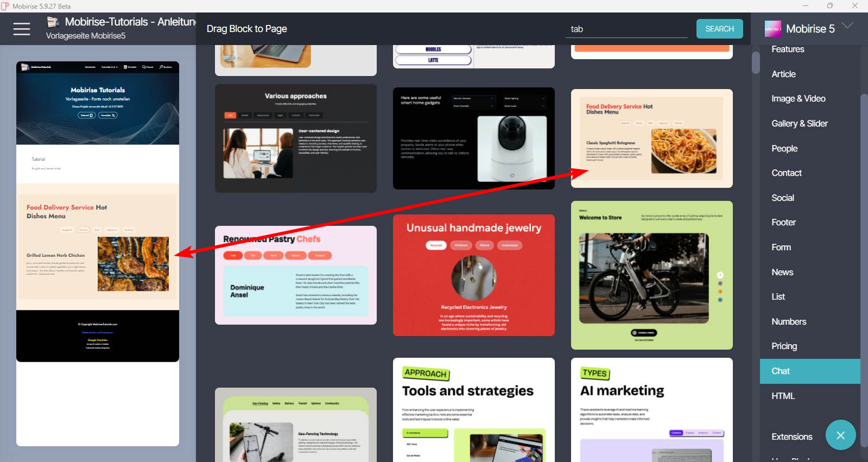Choose the Pricing category
The image size is (868, 462).
tap(784, 346)
